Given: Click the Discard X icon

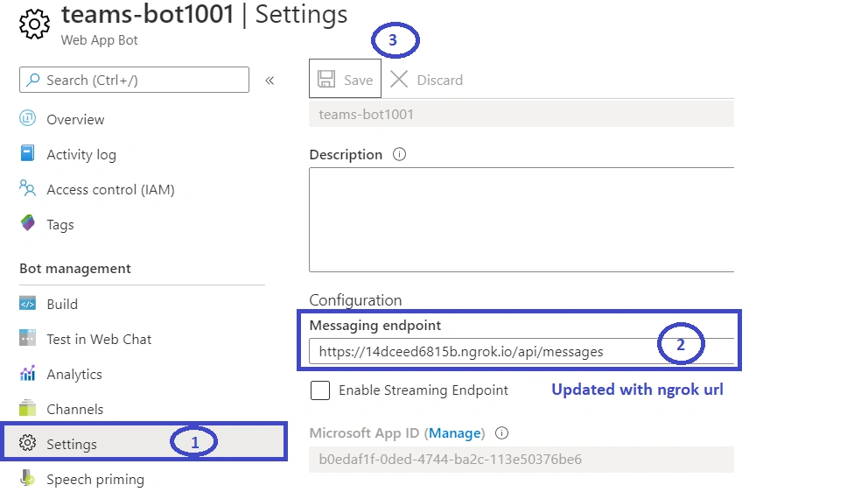Looking at the screenshot, I should [399, 80].
